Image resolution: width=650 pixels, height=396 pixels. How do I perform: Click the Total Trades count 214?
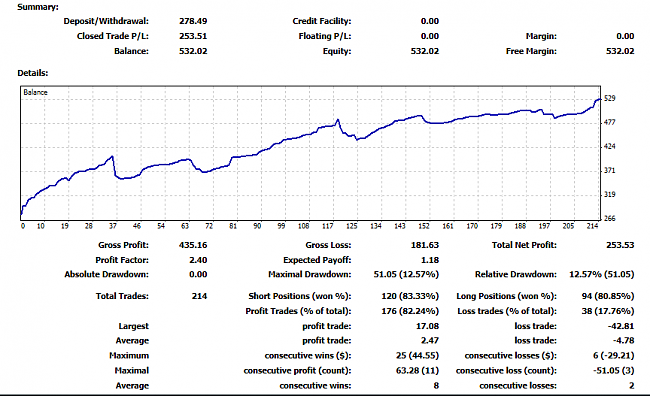coord(199,296)
